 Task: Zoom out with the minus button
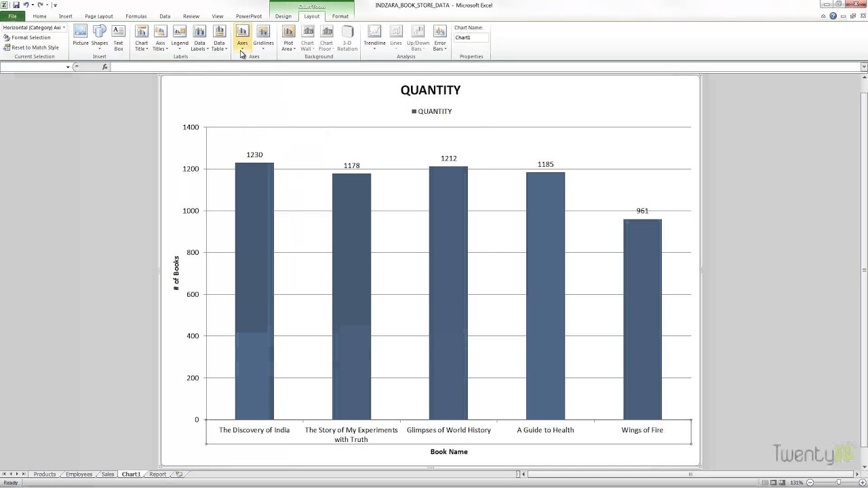(x=810, y=483)
